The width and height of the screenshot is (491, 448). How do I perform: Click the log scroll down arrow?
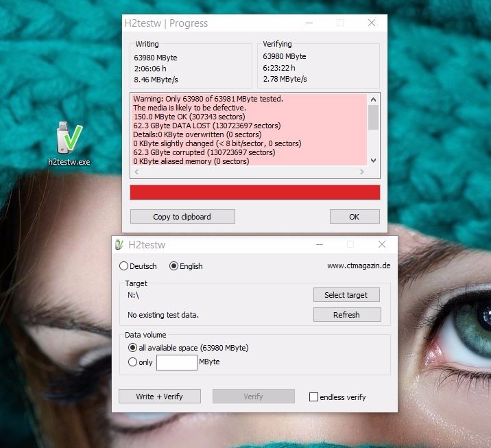point(373,160)
